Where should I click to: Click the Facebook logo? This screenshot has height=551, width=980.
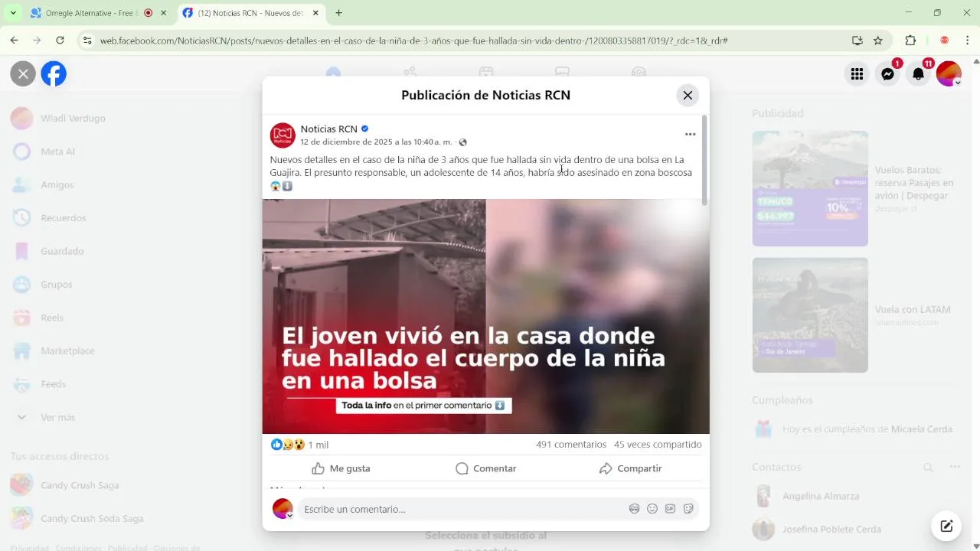point(54,73)
